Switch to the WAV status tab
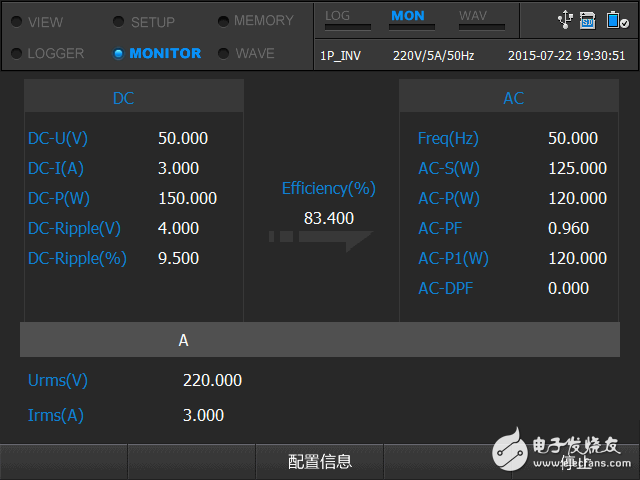The height and width of the screenshot is (480, 640). [x=473, y=16]
